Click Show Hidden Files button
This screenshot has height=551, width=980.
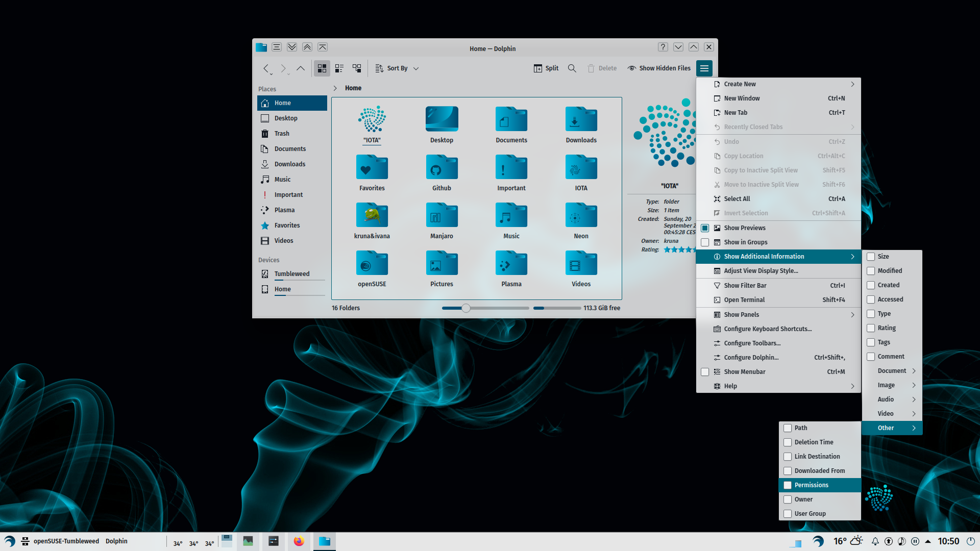(x=659, y=68)
